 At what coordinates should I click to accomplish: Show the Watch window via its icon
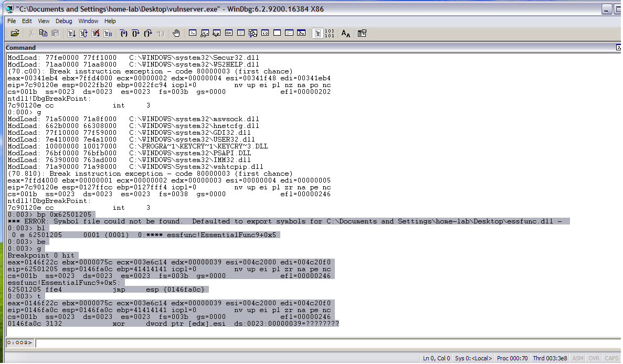[x=205, y=34]
